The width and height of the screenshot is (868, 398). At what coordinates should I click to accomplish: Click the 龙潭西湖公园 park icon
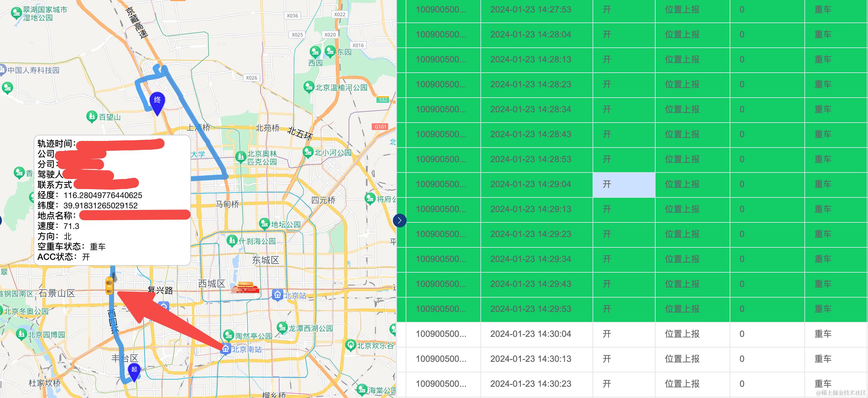(282, 328)
